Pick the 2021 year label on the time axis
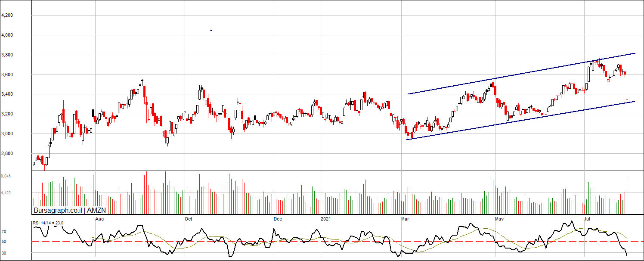The image size is (644, 261). [x=326, y=219]
